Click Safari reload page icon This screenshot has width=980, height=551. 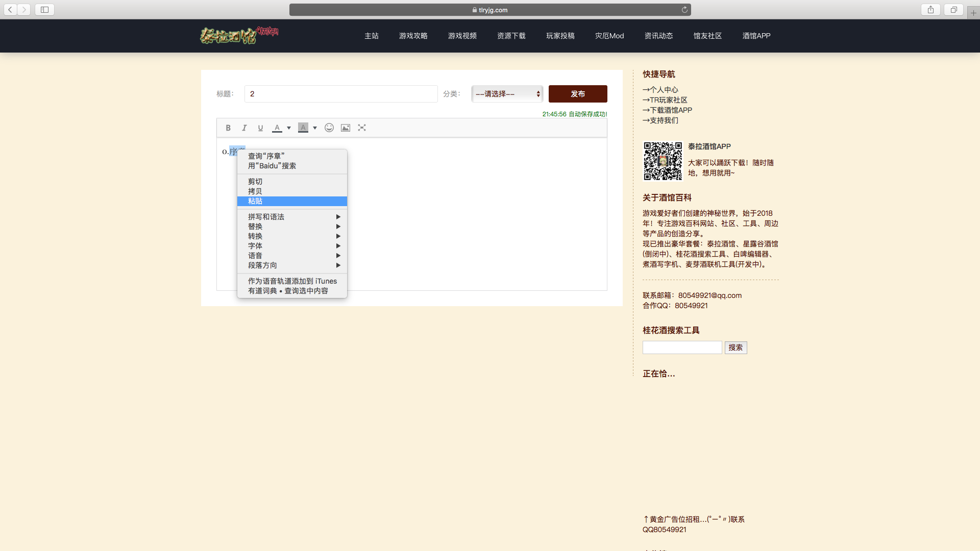[x=684, y=10]
